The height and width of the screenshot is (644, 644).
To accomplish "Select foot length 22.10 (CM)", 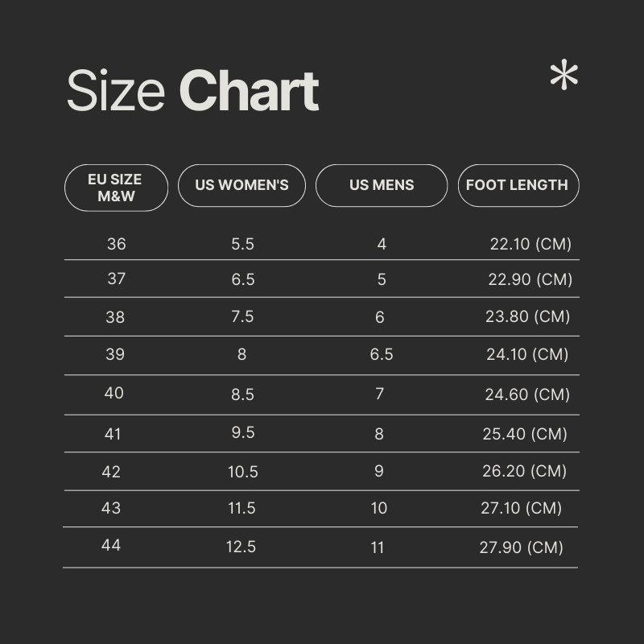I will (530, 245).
